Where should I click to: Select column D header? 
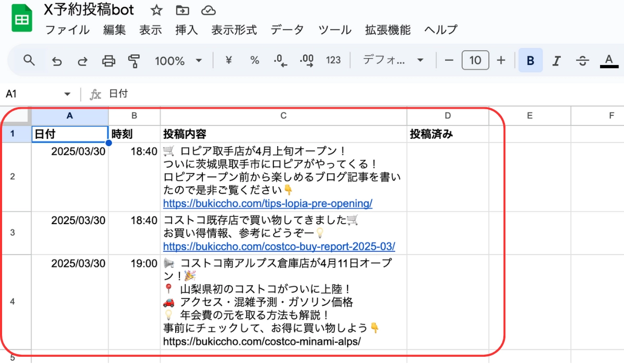pyautogui.click(x=448, y=115)
